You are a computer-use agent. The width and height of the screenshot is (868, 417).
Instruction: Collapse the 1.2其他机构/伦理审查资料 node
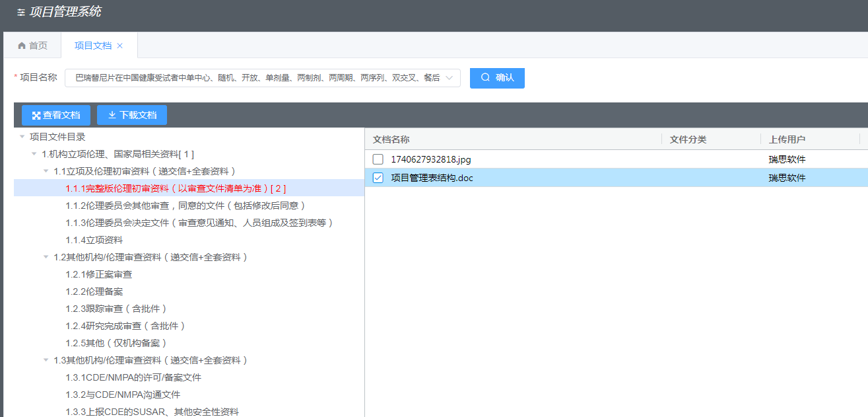46,257
